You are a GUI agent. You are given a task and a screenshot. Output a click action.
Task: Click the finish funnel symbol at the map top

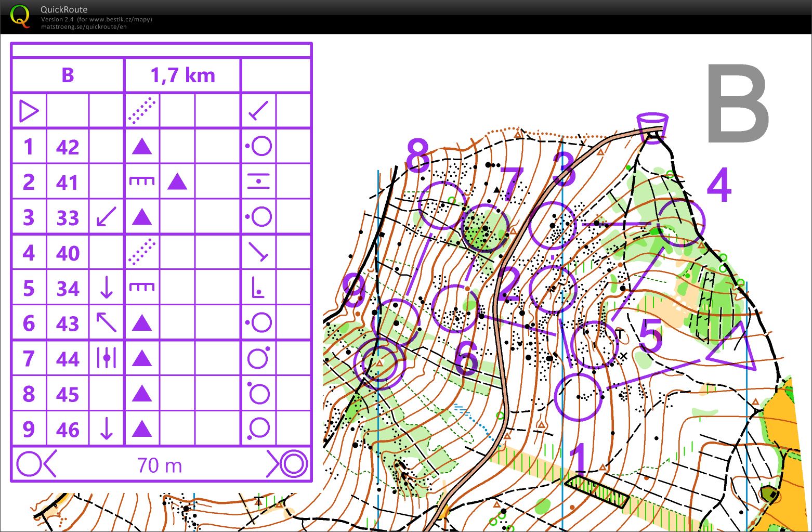(x=653, y=123)
